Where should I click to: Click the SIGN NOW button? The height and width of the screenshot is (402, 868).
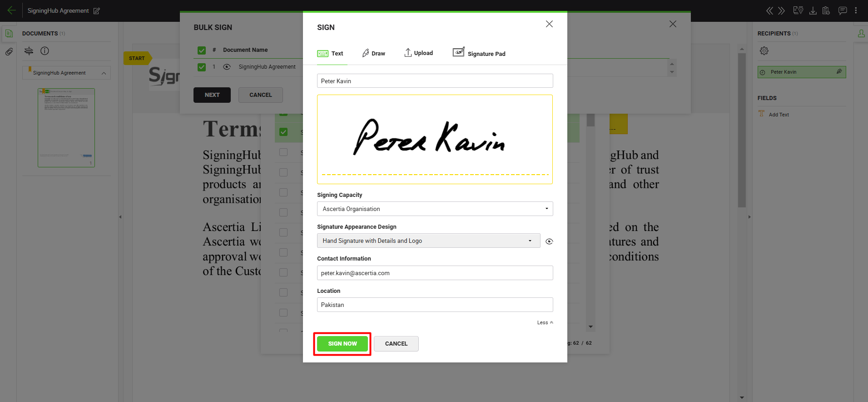(342, 344)
